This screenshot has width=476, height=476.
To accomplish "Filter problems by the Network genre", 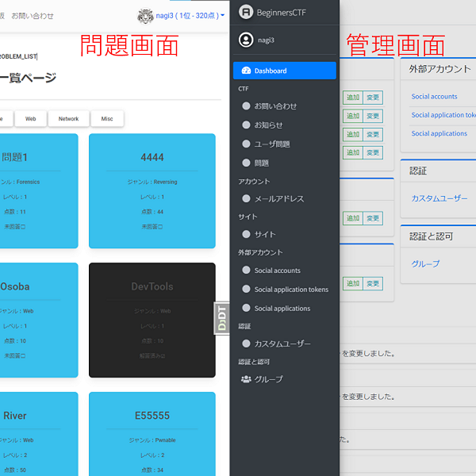I will click(68, 119).
